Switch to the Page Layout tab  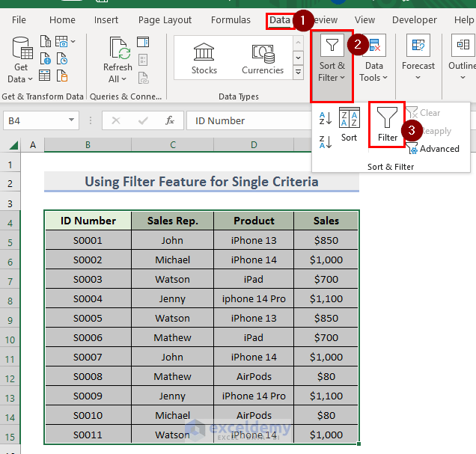tap(165, 20)
